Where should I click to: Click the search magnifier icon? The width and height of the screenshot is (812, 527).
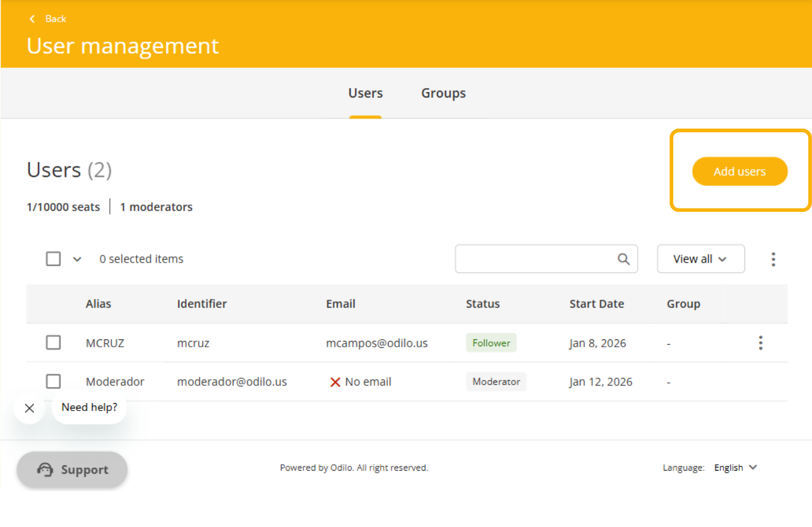[x=623, y=259]
